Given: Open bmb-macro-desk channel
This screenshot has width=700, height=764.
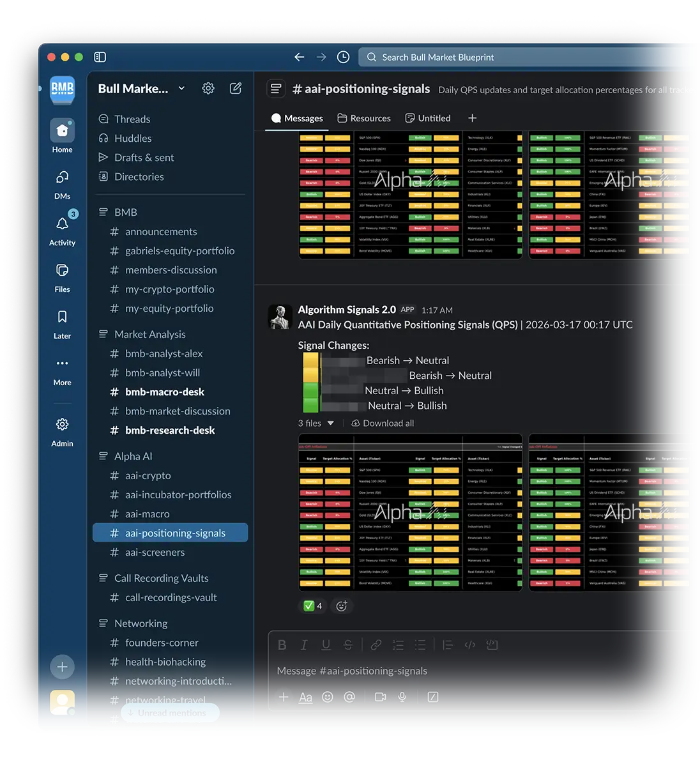Looking at the screenshot, I should (164, 392).
